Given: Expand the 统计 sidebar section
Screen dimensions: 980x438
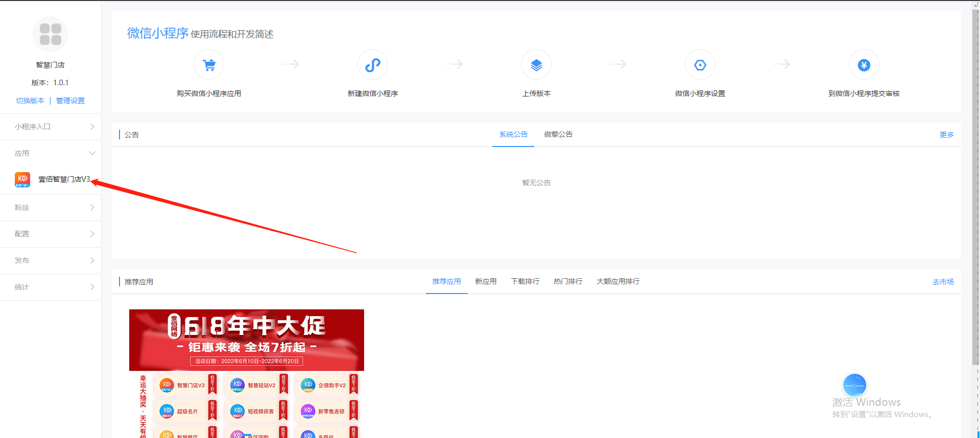Looking at the screenshot, I should (51, 287).
